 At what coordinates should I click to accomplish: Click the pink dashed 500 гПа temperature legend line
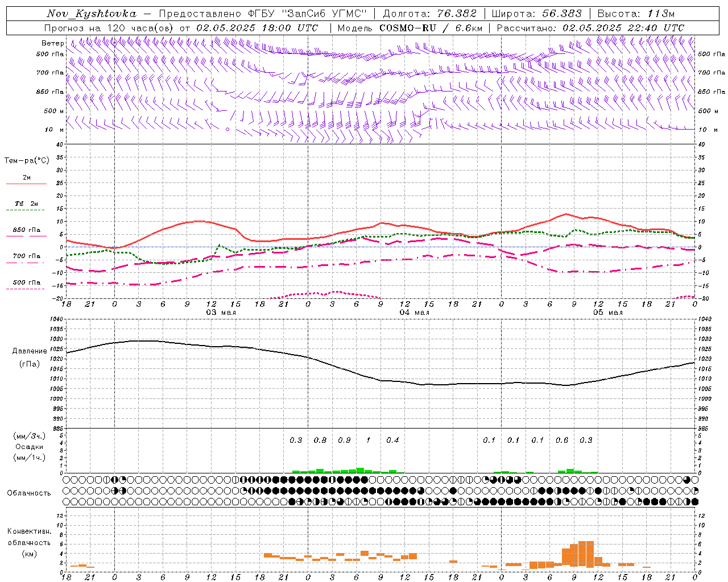tap(26, 289)
